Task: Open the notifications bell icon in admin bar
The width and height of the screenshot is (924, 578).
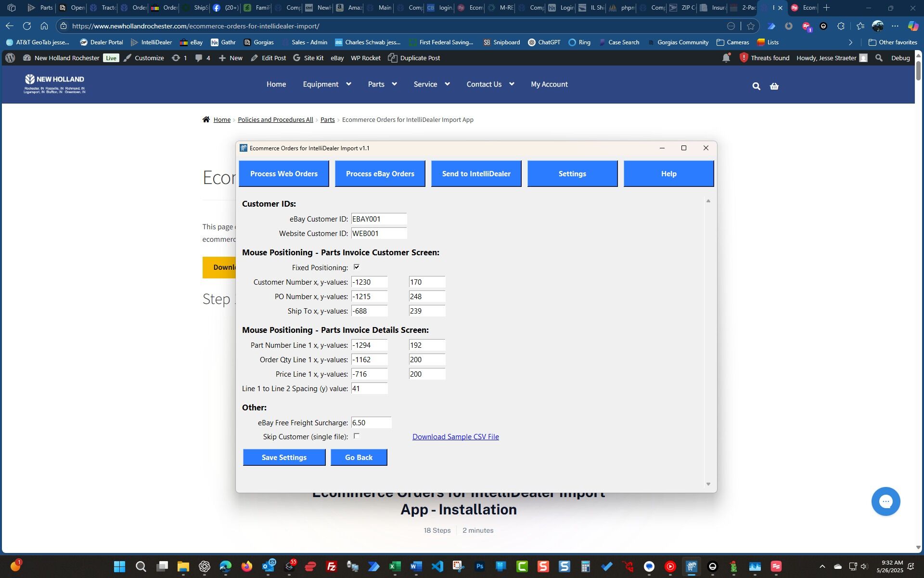Action: click(726, 58)
